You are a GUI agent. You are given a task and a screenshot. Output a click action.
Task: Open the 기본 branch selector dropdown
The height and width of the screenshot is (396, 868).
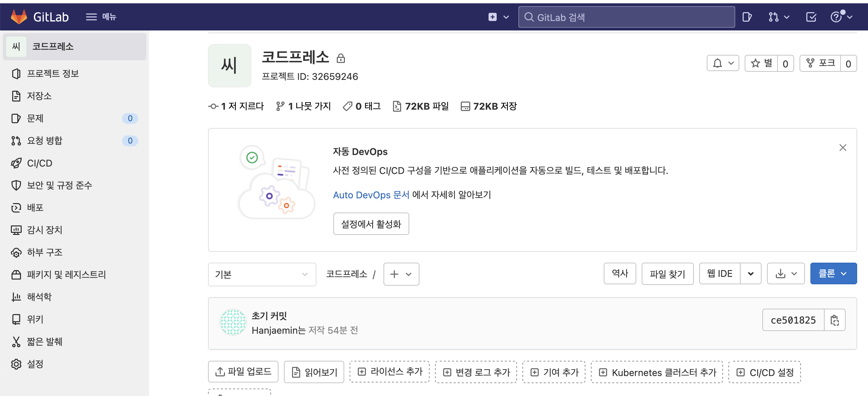tap(262, 274)
